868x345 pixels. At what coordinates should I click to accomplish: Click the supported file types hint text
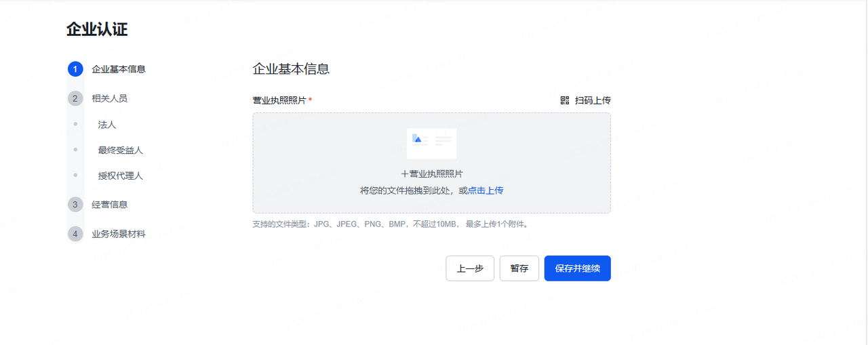click(x=390, y=224)
